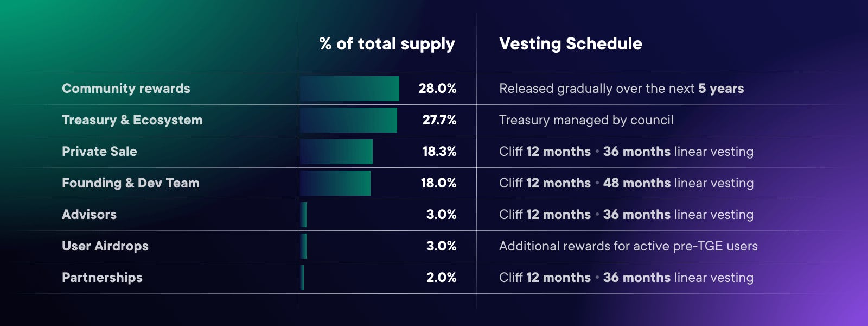Click 'Released gradually over the next 5 years'
Image resolution: width=868 pixels, height=326 pixels.
point(622,89)
